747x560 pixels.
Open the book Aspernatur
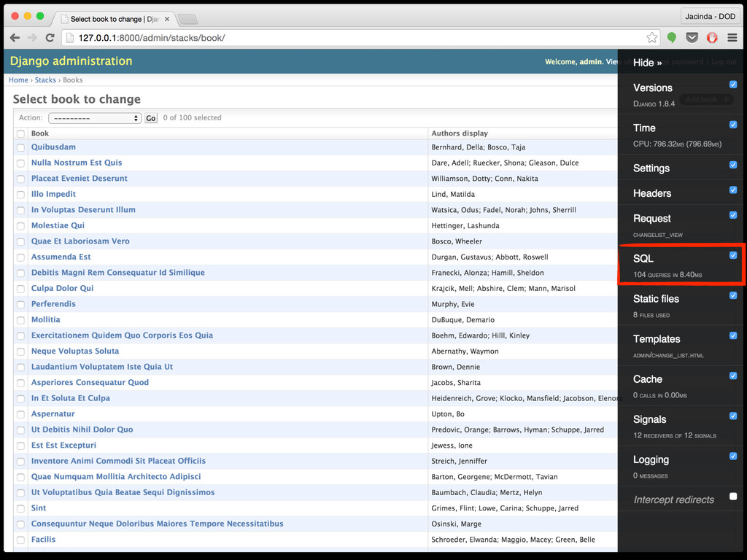53,414
